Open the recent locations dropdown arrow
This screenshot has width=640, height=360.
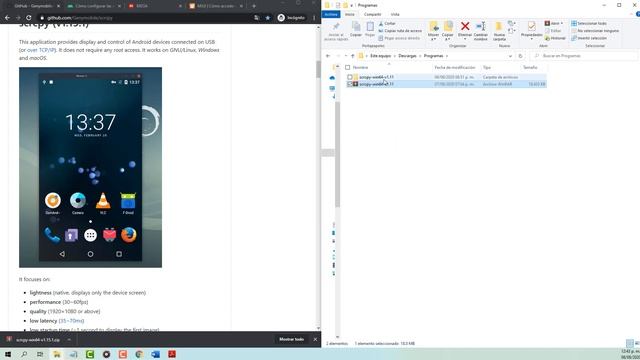click(345, 56)
